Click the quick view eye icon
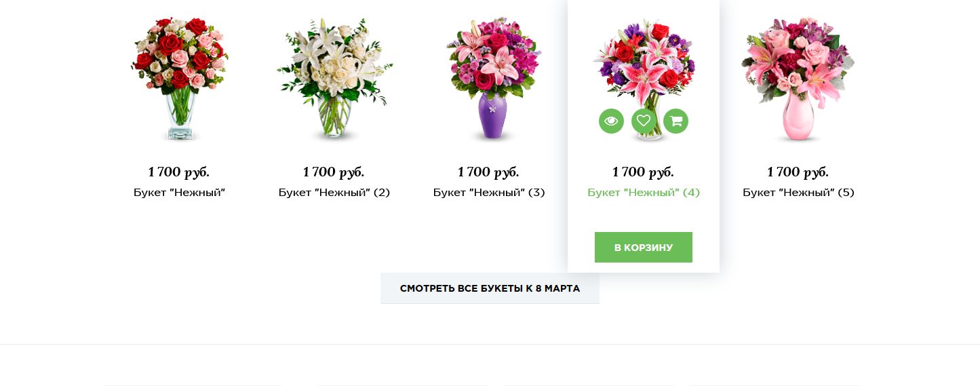 point(611,121)
